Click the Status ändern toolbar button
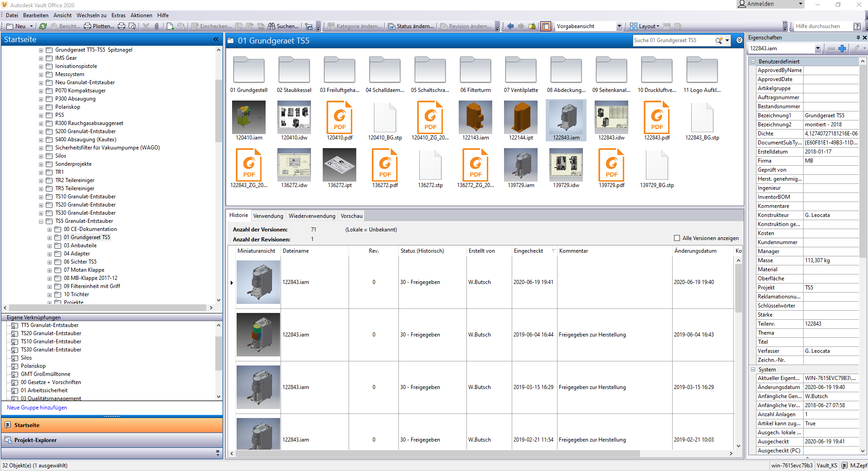This screenshot has width=868, height=471. [411, 26]
